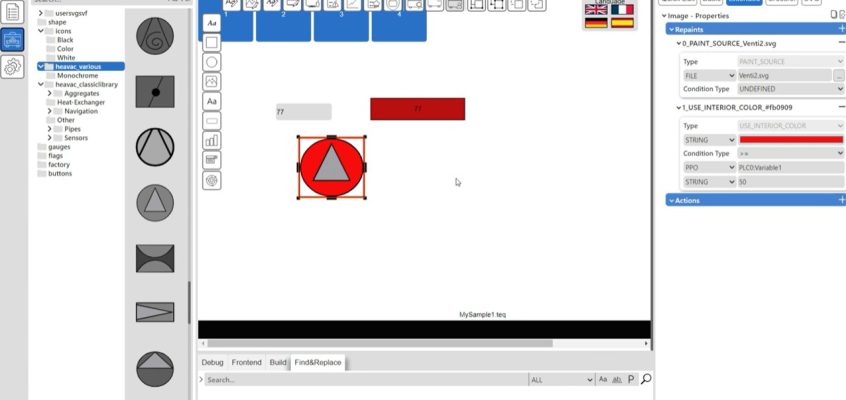Viewport: 846px width, 400px height.
Task: Toggle whole word match option
Action: [x=617, y=380]
